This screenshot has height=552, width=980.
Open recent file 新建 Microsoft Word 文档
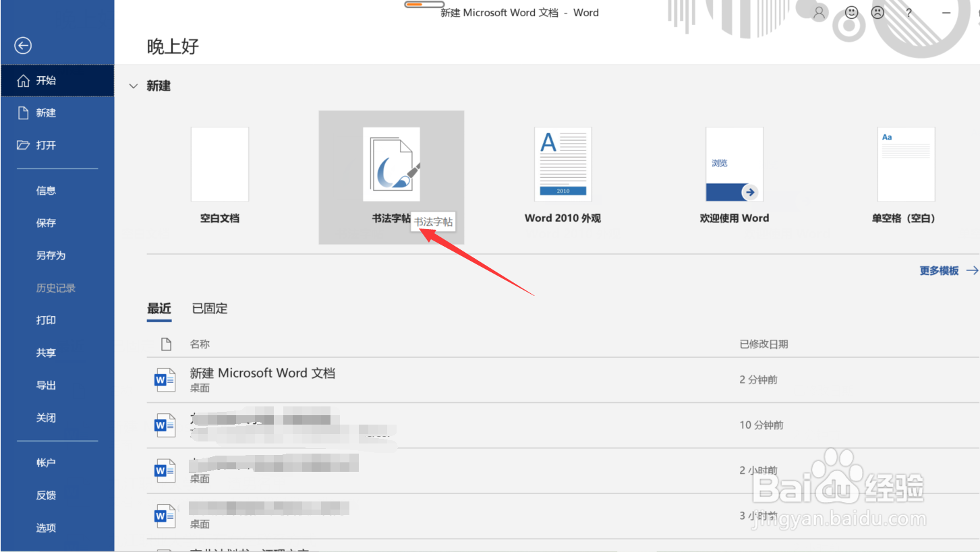point(262,373)
